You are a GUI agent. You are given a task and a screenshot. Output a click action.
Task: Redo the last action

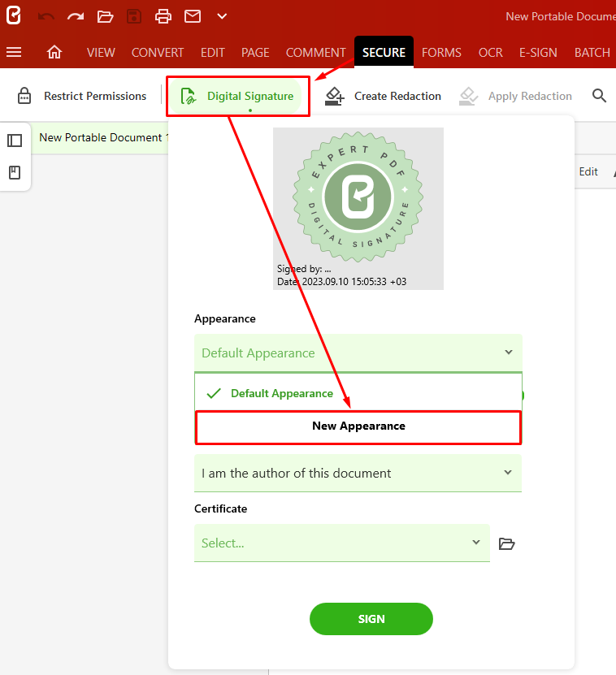pyautogui.click(x=76, y=17)
